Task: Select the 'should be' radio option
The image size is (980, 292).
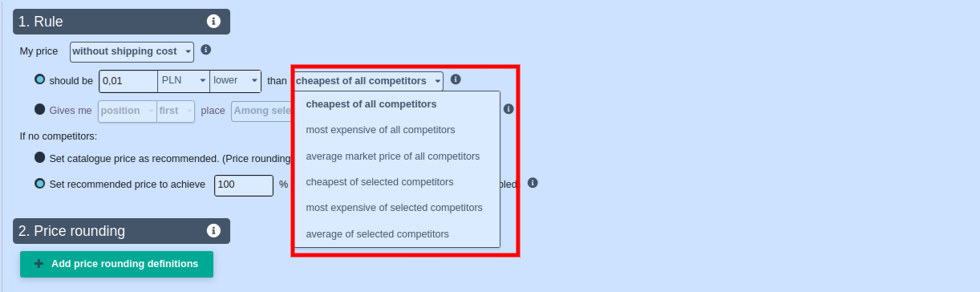Action: 40,79
